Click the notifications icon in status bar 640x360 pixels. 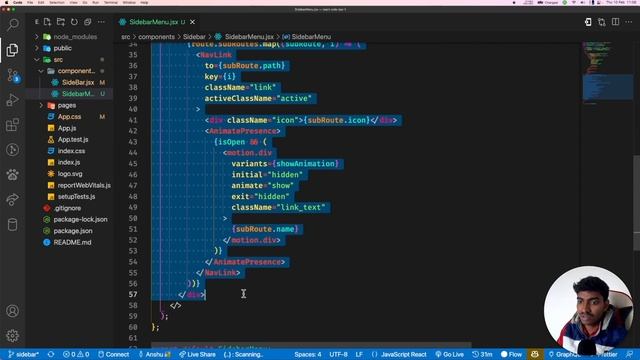point(630,354)
